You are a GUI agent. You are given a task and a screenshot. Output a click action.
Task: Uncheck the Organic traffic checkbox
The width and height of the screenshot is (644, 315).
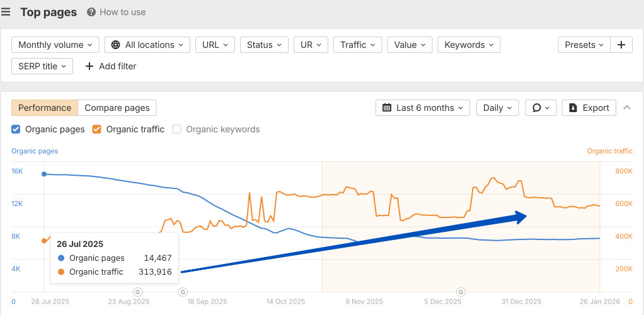point(96,129)
